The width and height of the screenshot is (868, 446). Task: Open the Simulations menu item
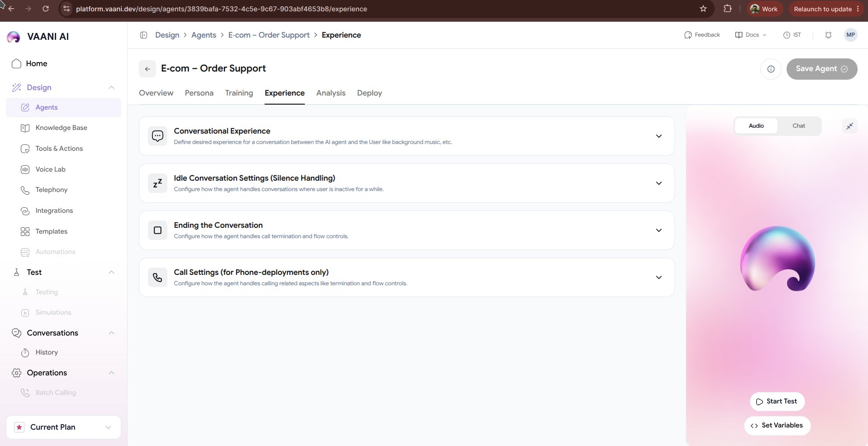pos(53,312)
